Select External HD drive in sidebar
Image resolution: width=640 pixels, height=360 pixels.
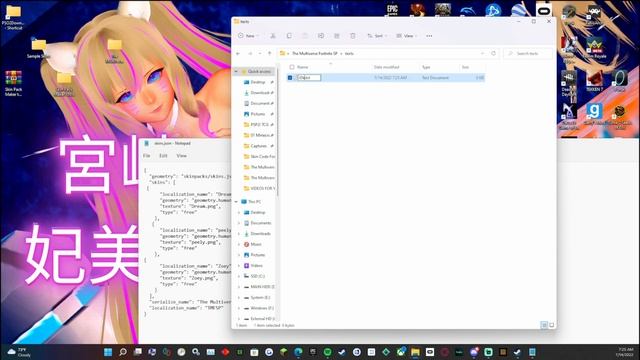coord(259,318)
